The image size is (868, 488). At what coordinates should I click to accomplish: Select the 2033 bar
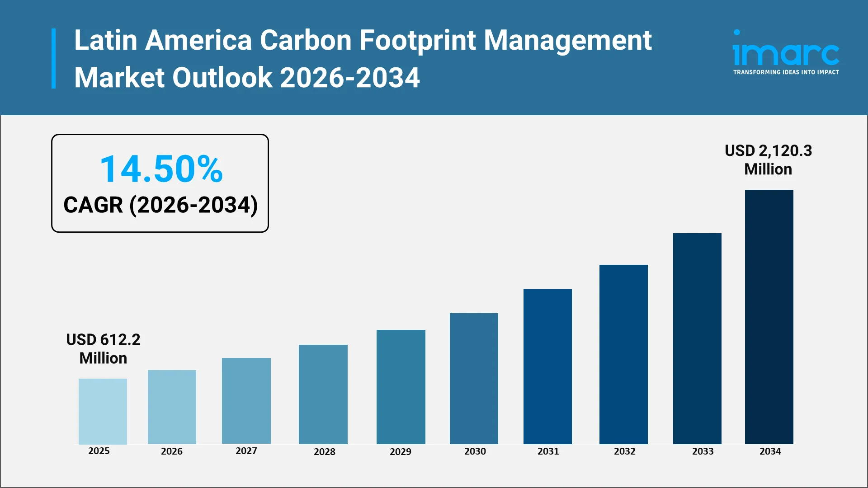point(697,338)
